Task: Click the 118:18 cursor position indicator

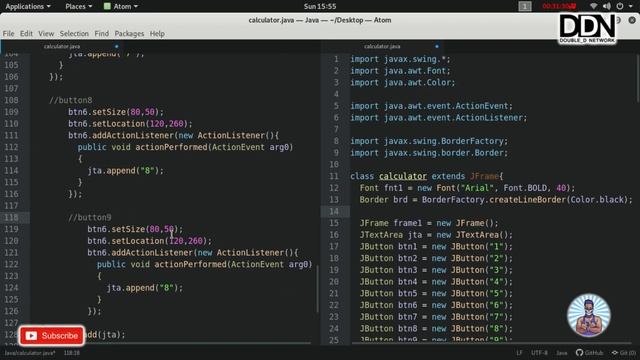Action: click(x=72, y=353)
